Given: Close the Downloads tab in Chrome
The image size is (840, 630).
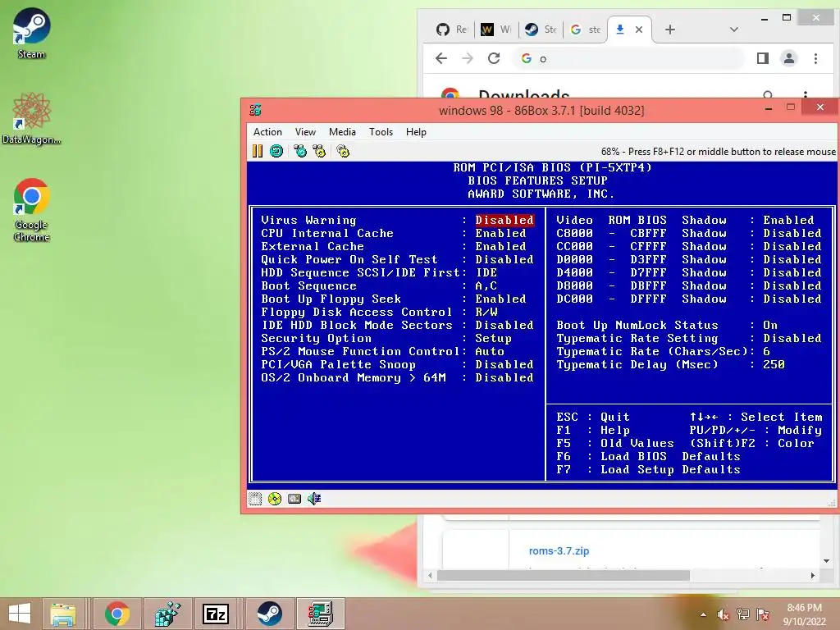Looking at the screenshot, I should [x=638, y=30].
